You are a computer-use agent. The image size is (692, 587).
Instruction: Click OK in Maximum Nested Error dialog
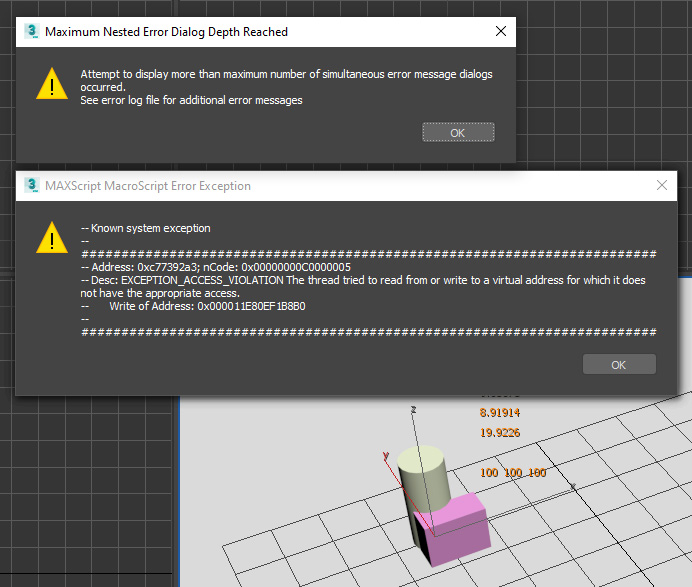click(458, 132)
